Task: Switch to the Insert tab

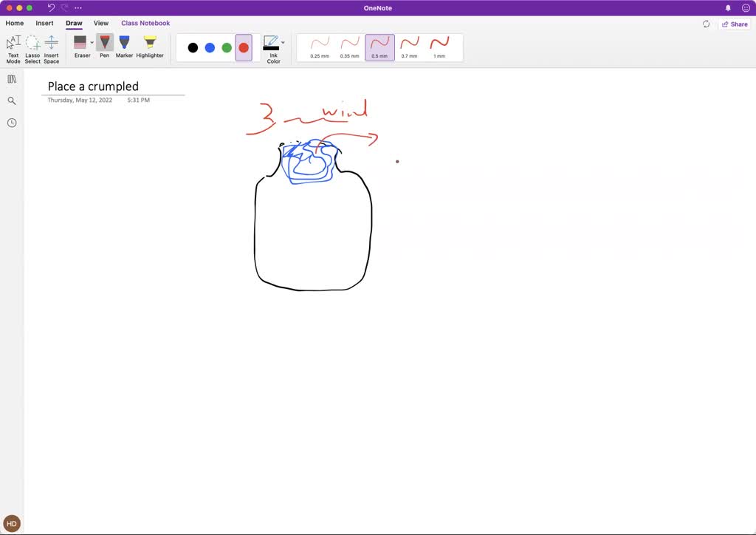Action: point(44,23)
